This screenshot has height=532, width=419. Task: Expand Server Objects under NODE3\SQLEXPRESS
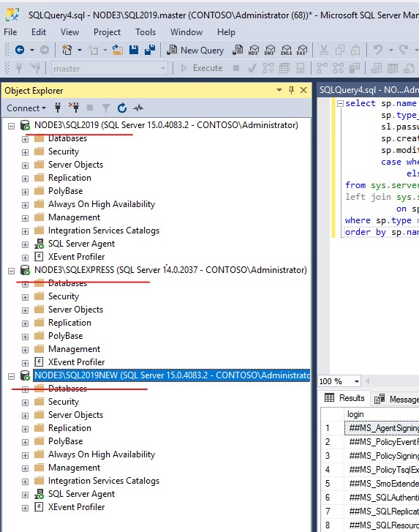(25, 310)
